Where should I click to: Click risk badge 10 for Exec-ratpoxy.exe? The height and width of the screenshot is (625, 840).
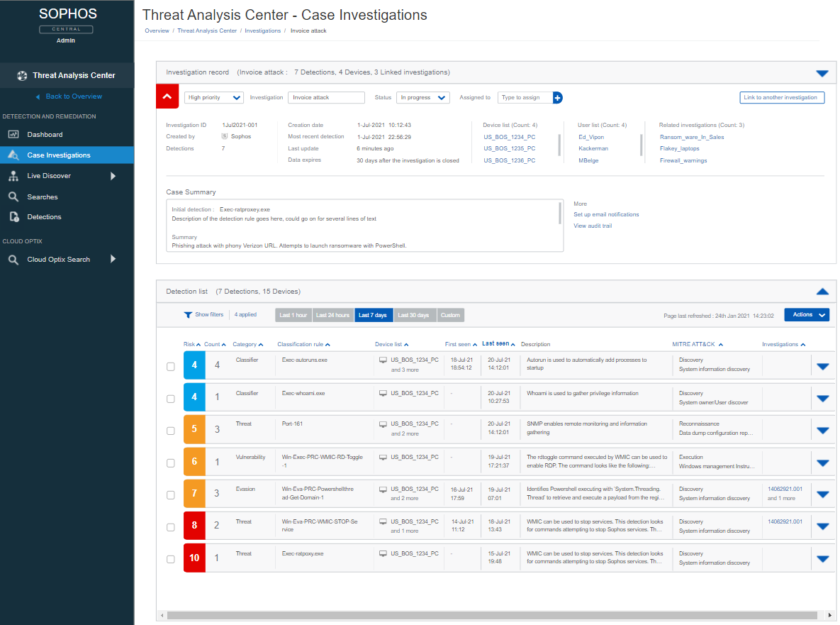tap(194, 558)
